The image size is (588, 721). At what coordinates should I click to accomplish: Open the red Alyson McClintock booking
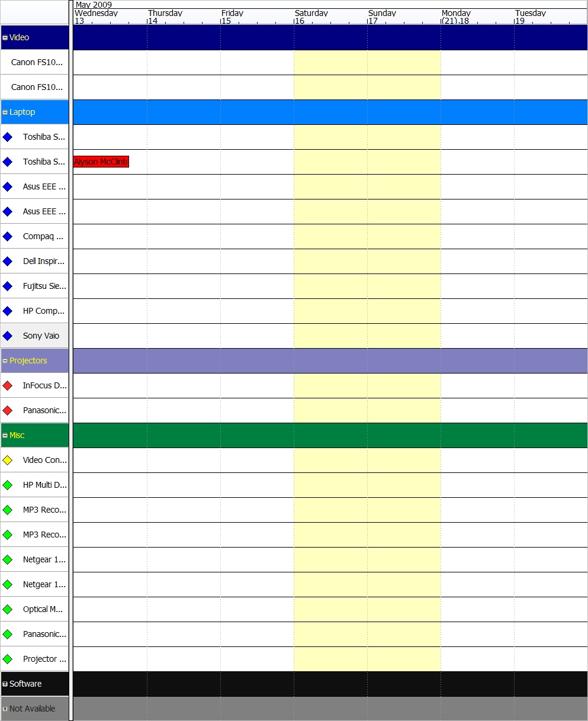(x=100, y=161)
